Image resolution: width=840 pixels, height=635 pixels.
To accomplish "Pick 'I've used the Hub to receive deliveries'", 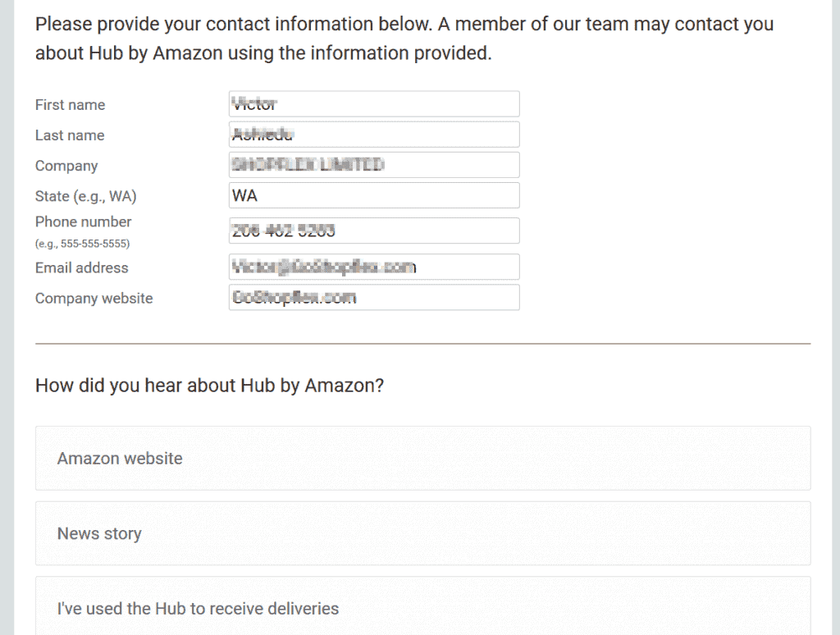I will point(423,608).
